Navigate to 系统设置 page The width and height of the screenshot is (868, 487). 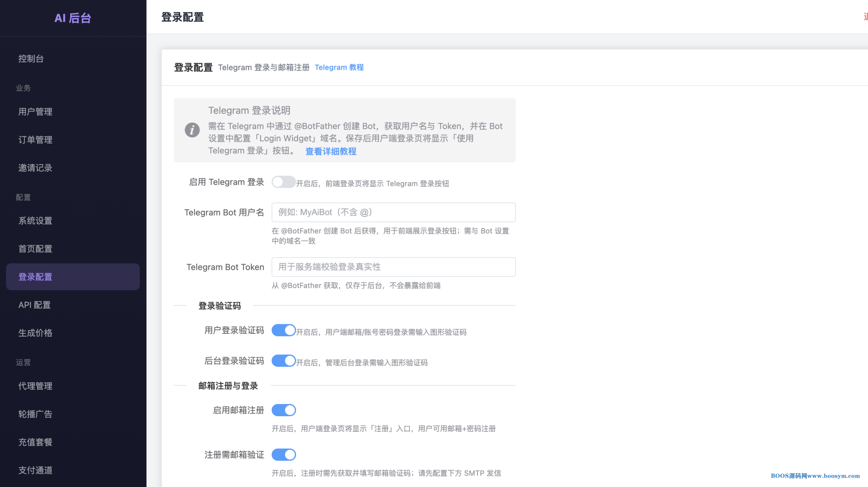click(35, 221)
